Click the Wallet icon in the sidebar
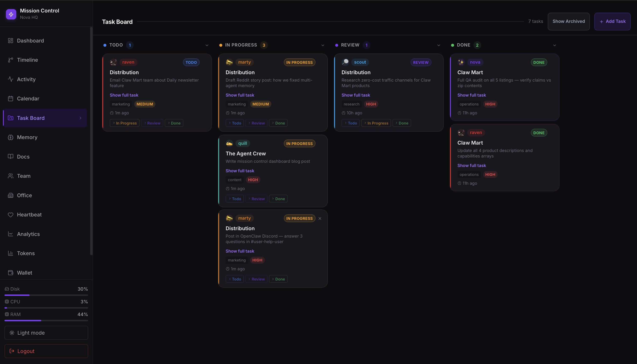Screen dimensions: 637x364 click(11, 272)
